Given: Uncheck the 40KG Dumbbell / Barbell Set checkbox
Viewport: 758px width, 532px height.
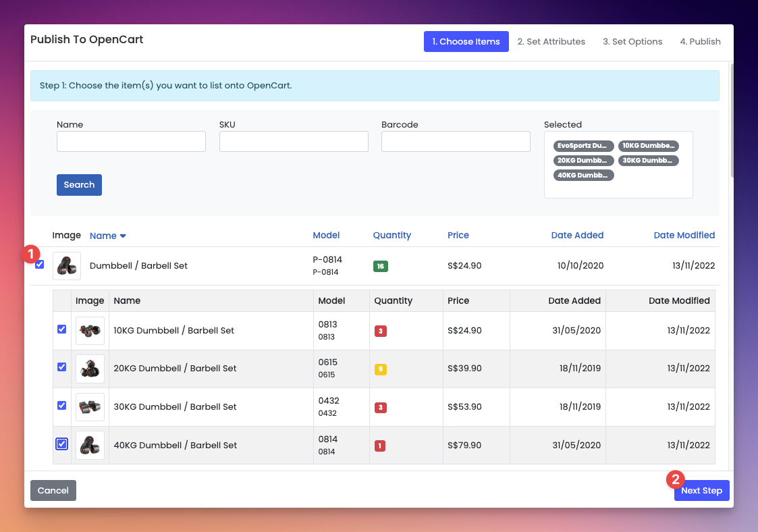Looking at the screenshot, I should pos(62,444).
